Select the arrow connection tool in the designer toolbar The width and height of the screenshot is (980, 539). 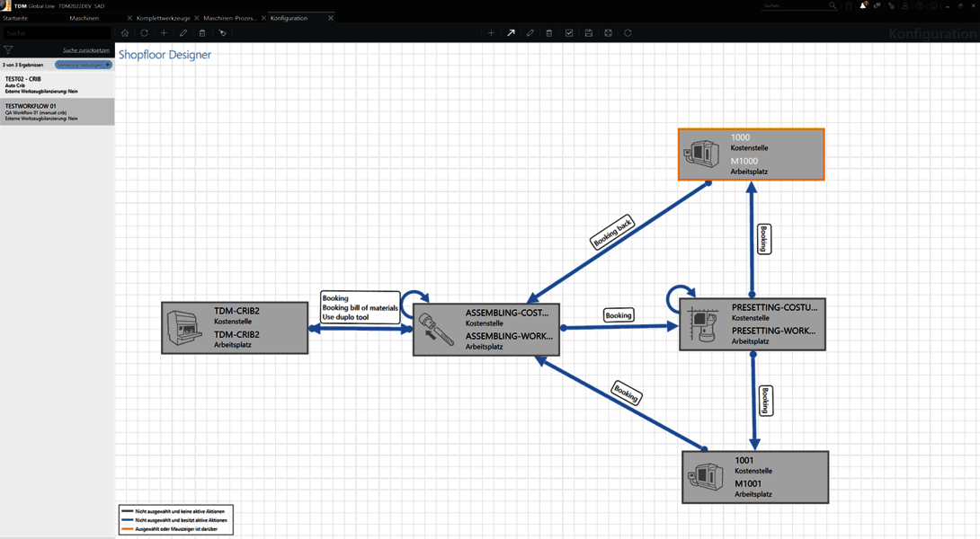coord(511,33)
